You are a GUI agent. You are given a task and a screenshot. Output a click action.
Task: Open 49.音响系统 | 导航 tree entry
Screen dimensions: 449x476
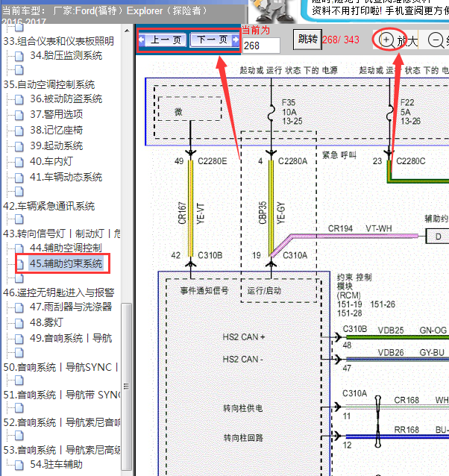pos(71,338)
